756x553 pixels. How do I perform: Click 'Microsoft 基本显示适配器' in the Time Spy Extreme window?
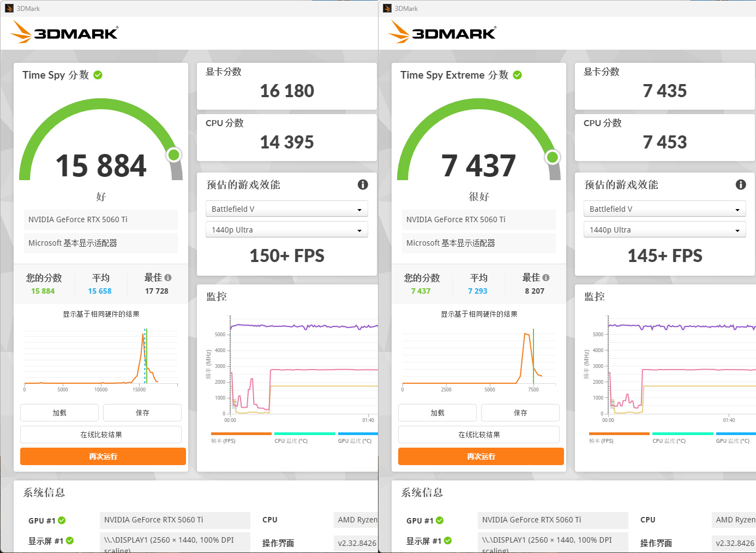[479, 243]
